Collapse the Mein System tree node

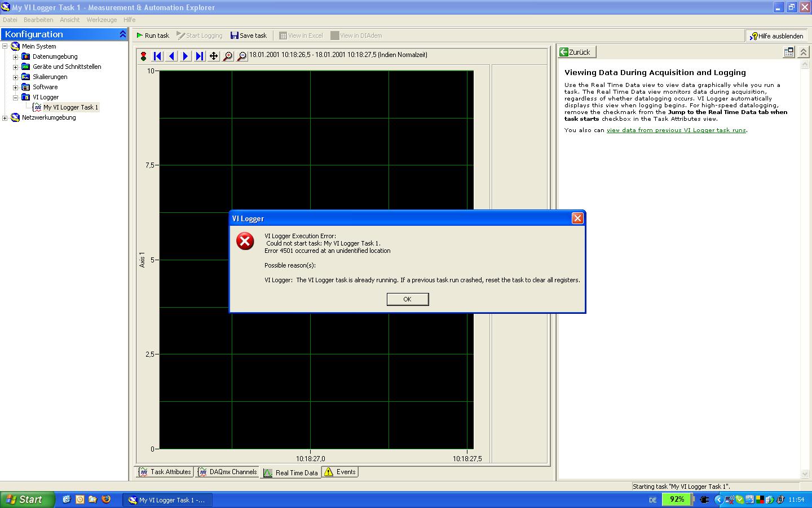tap(5, 46)
